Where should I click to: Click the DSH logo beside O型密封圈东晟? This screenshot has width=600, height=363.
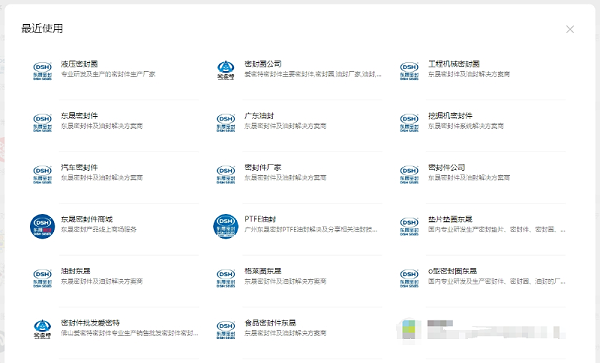[x=409, y=278]
